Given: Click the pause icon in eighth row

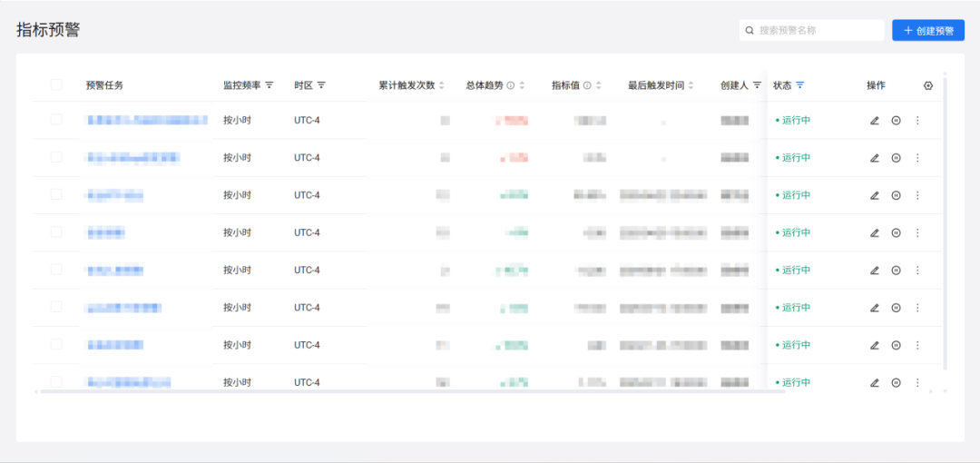Looking at the screenshot, I should [896, 383].
